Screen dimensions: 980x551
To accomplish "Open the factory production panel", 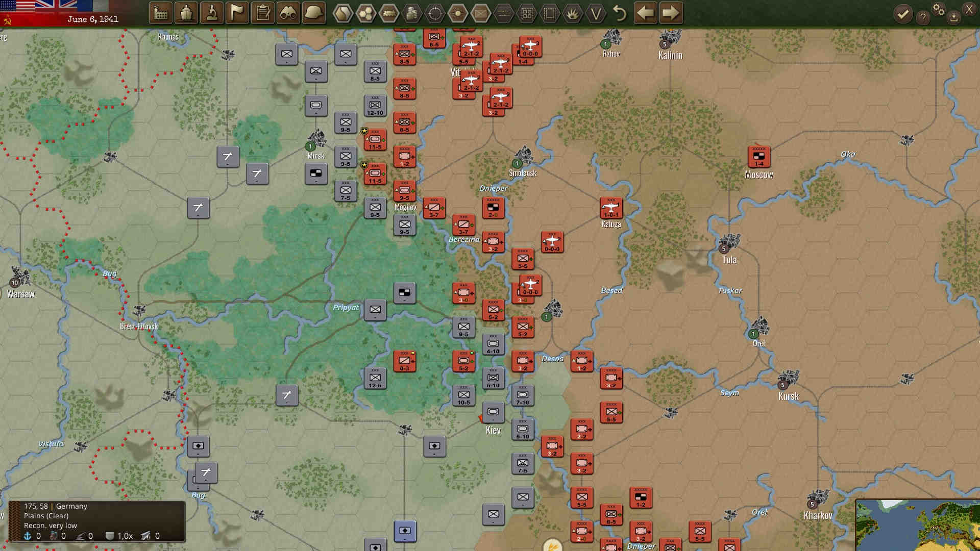I will 161,13.
